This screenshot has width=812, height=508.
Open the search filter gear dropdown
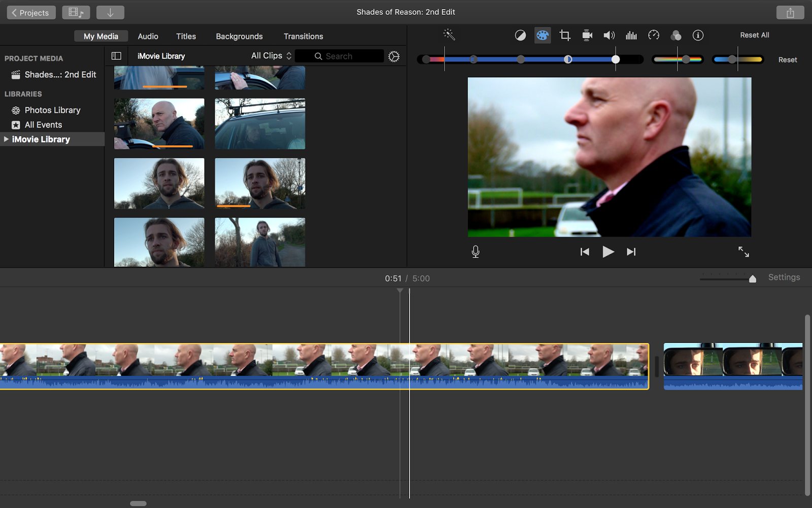click(394, 56)
